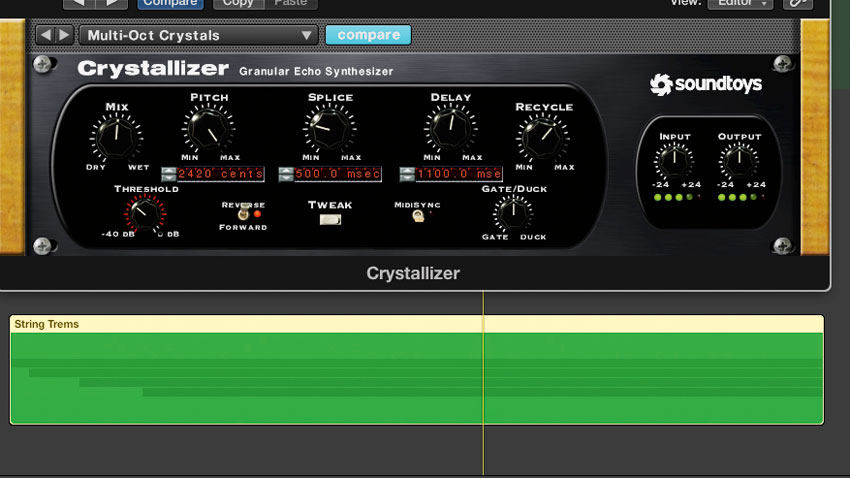Click the Soundtoys logo
Viewport: 850px width, 478px height.
coord(706,84)
